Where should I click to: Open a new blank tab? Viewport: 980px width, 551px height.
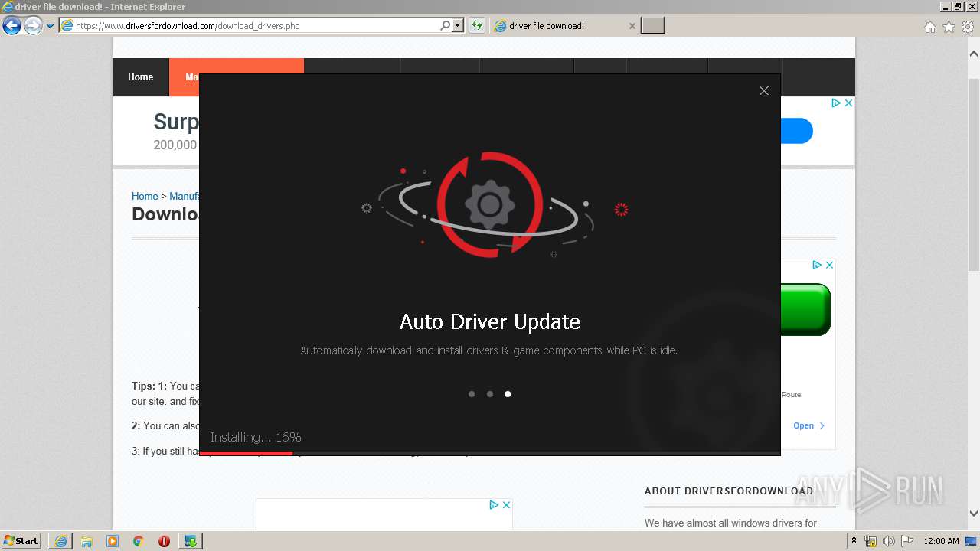652,25
